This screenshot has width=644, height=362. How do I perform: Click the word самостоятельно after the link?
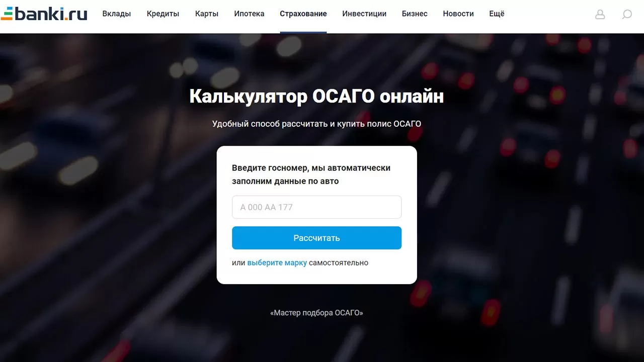click(x=339, y=263)
